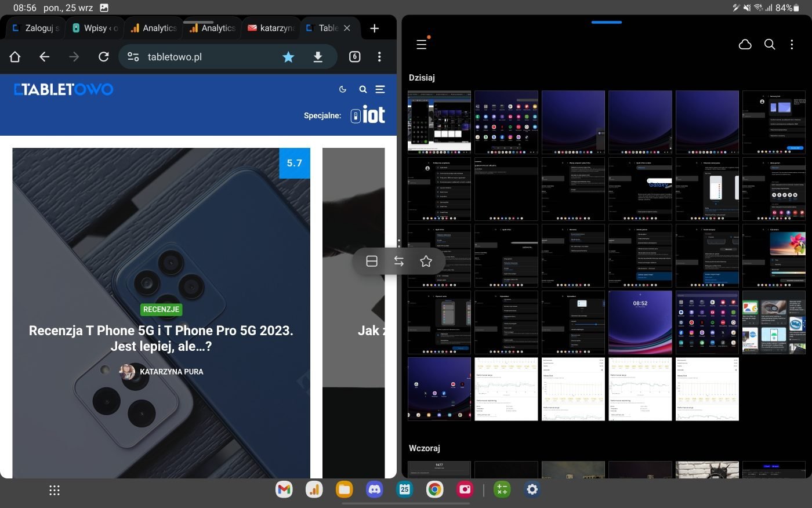This screenshot has height=508, width=812.
Task: Open the tab switcher showing 6 tabs
Action: tap(354, 57)
